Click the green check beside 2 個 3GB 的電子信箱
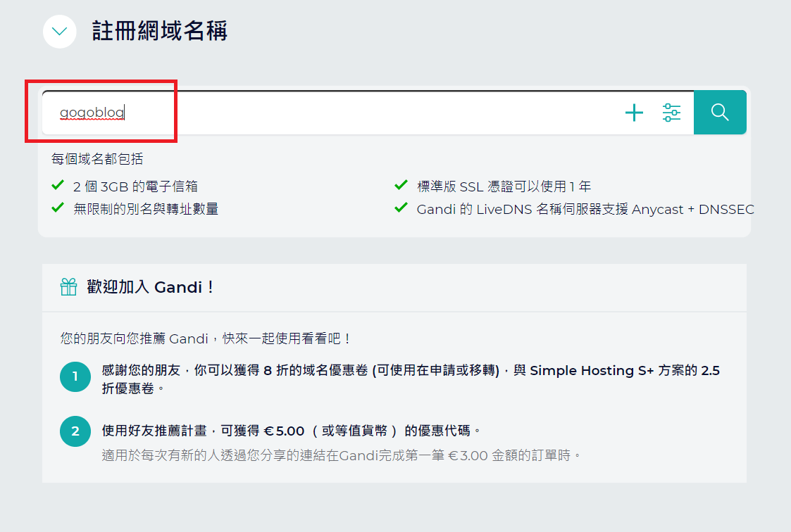Viewport: 791px width, 532px height. pos(58,185)
